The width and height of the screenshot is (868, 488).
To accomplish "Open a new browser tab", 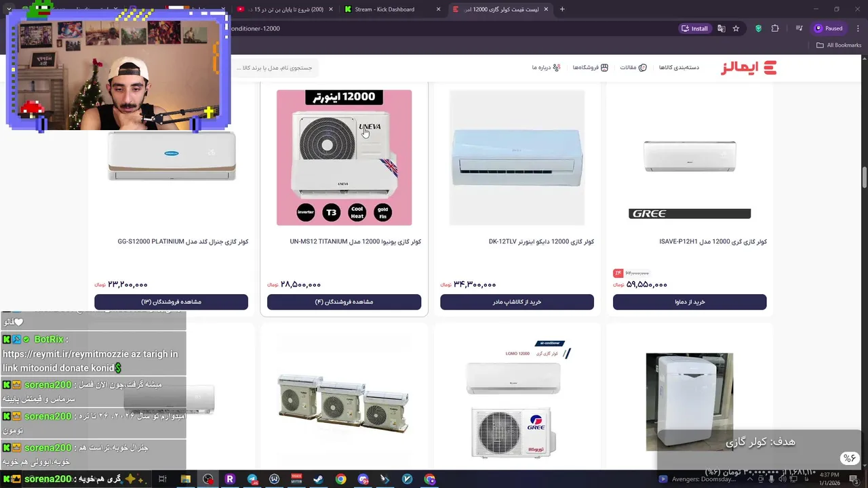I will pyautogui.click(x=562, y=9).
